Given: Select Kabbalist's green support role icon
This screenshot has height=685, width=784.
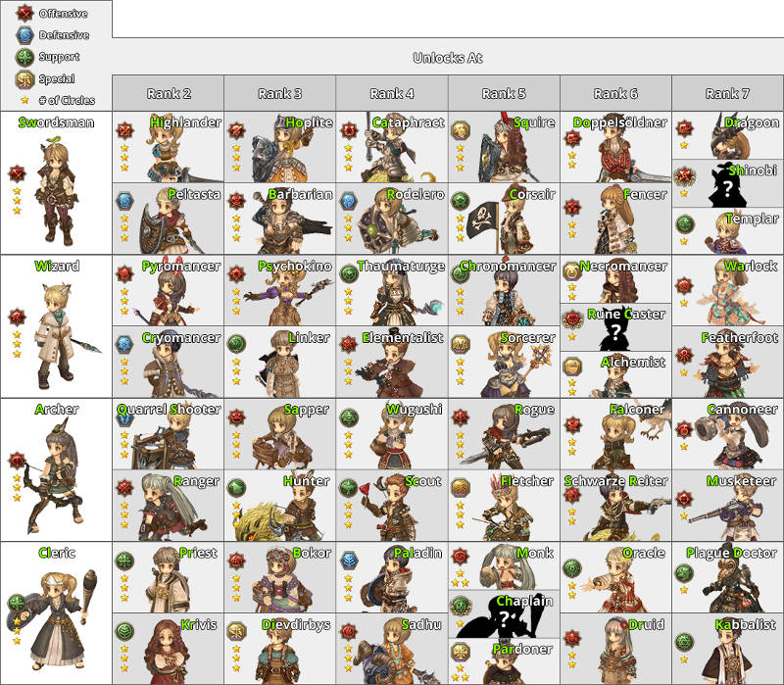Looking at the screenshot, I should coord(684,642).
